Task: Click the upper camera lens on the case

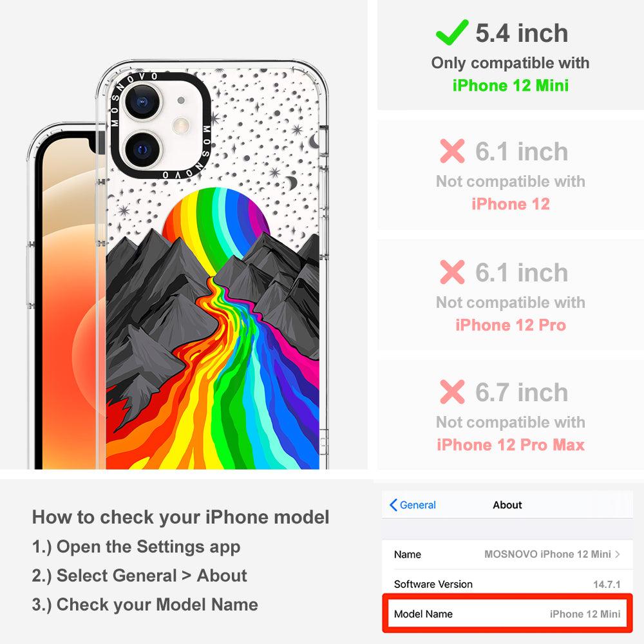Action: (x=141, y=102)
